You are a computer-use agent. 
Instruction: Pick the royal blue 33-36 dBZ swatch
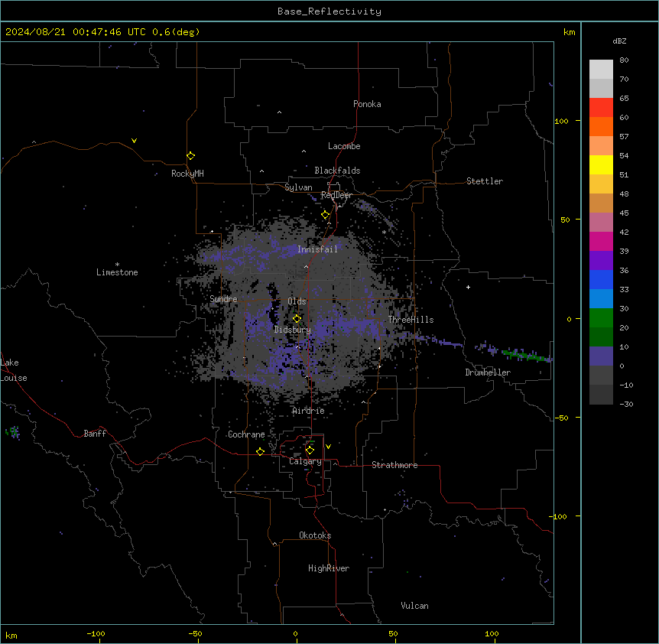tap(601, 279)
